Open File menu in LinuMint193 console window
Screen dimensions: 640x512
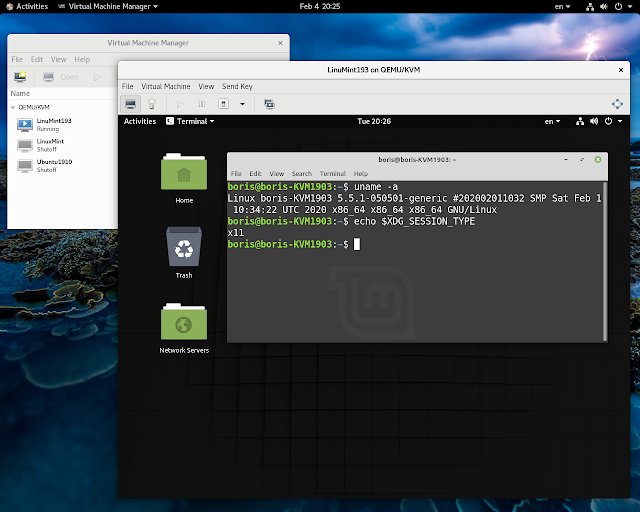127,87
